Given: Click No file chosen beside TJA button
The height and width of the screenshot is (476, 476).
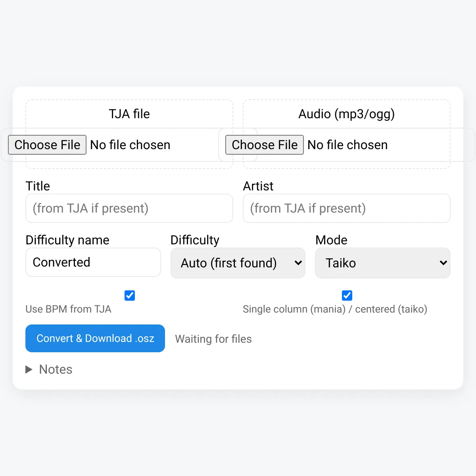Looking at the screenshot, I should (x=130, y=145).
